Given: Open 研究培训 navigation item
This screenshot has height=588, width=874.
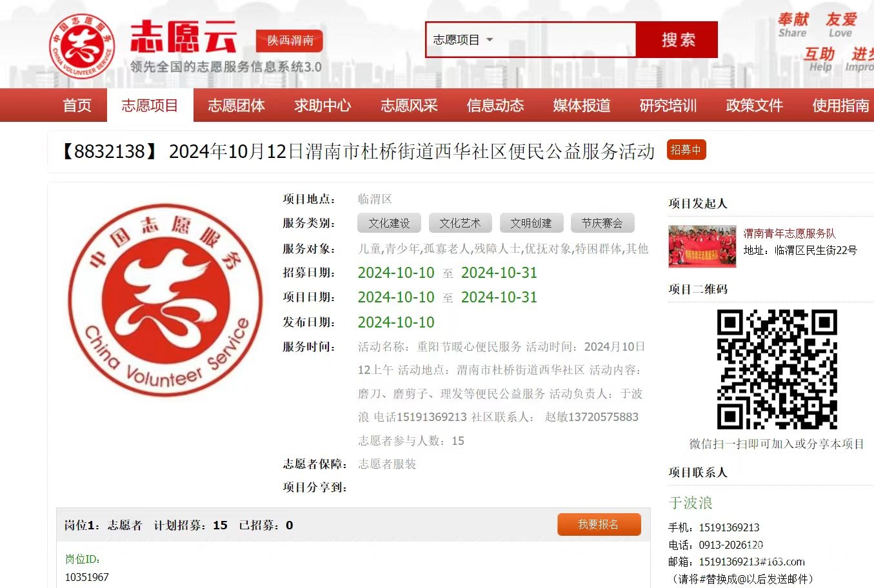Looking at the screenshot, I should click(x=668, y=106).
